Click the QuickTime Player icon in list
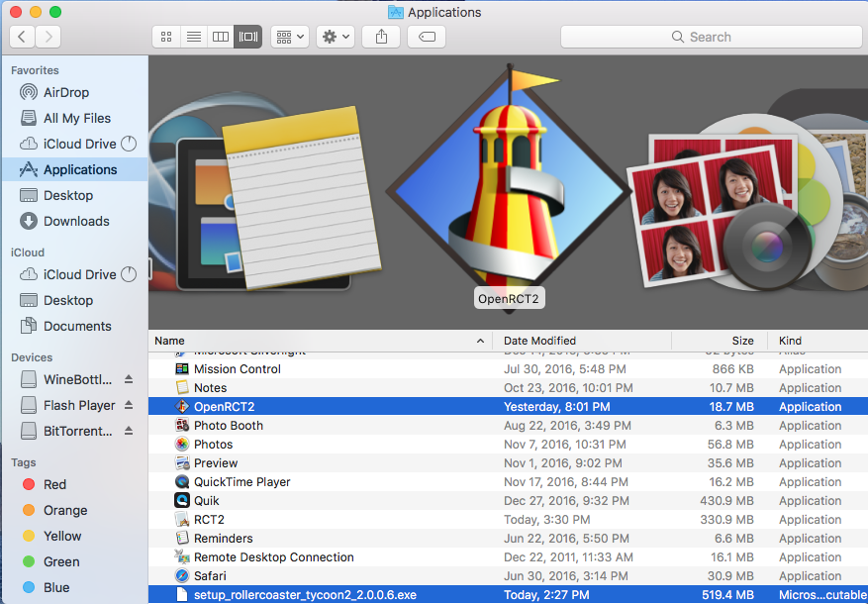This screenshot has width=868, height=604. pyautogui.click(x=181, y=481)
